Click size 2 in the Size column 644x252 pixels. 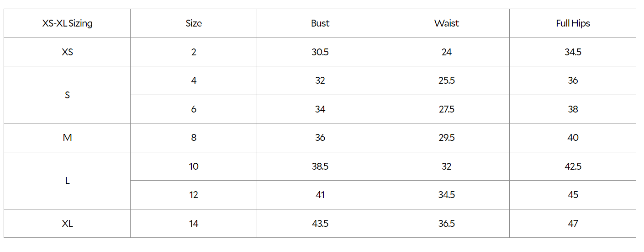(x=194, y=52)
